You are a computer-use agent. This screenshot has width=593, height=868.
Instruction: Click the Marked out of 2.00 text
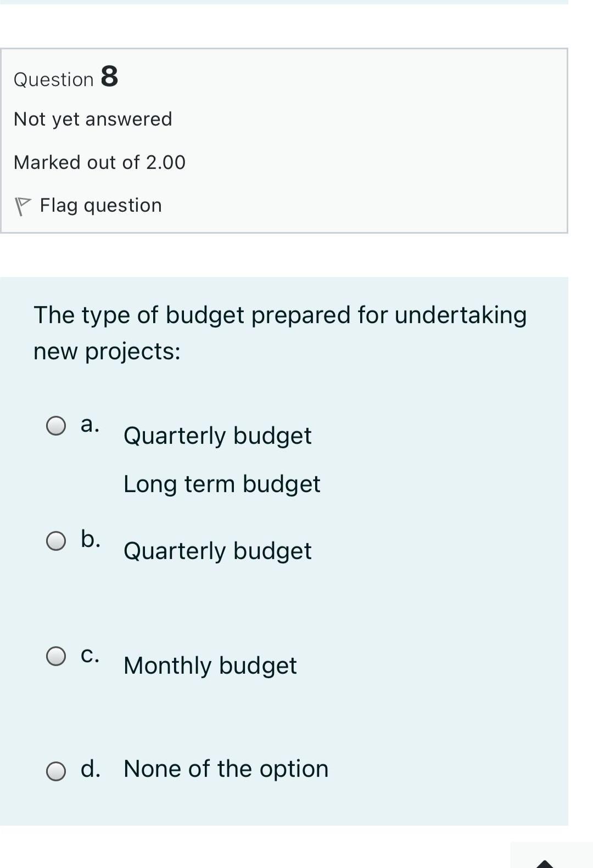pyautogui.click(x=100, y=162)
